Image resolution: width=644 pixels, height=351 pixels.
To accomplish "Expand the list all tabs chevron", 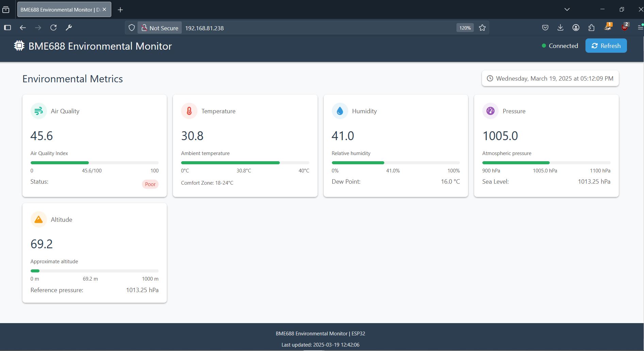I will pyautogui.click(x=567, y=10).
